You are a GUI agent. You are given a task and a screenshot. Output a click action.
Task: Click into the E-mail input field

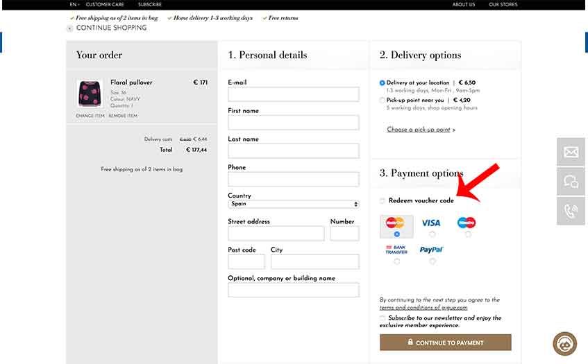pyautogui.click(x=293, y=94)
